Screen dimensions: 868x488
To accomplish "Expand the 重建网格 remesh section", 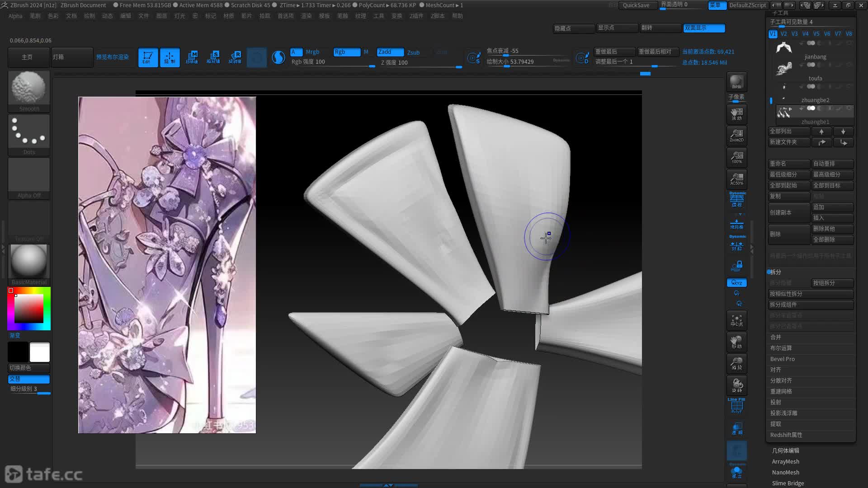I will tap(781, 391).
